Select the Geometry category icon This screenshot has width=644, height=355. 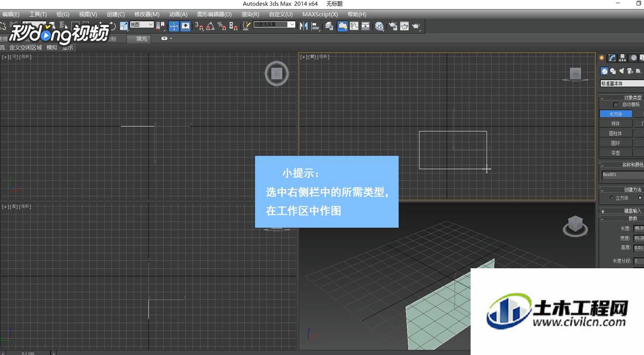(x=604, y=71)
